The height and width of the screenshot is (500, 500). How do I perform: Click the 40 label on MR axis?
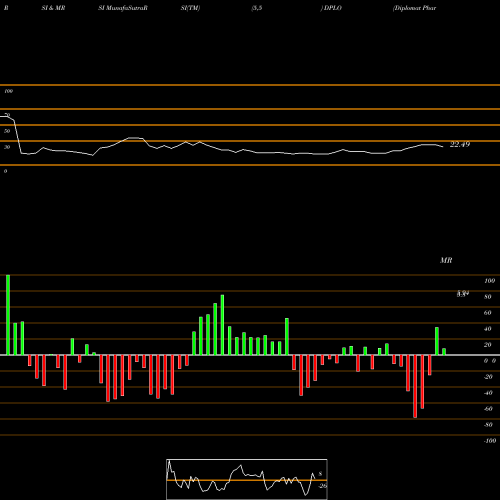point(488,329)
